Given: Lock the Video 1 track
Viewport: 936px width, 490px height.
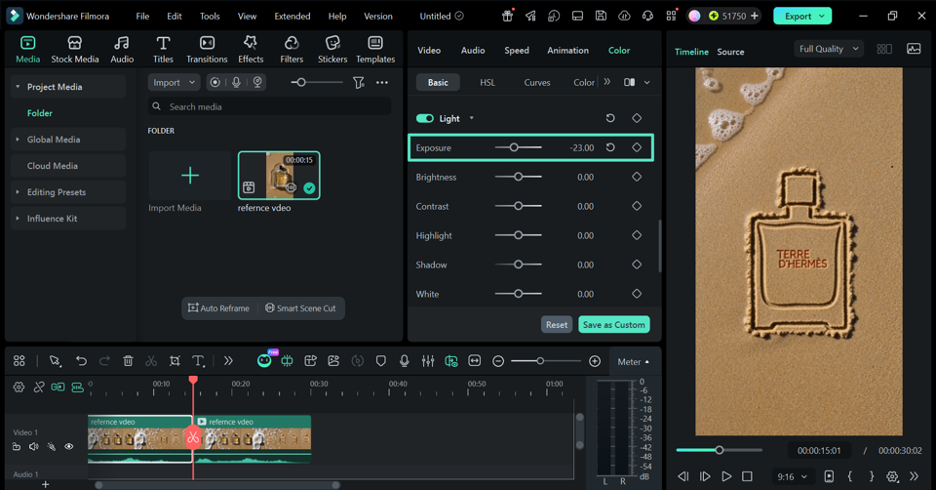Looking at the screenshot, I should click(17, 446).
